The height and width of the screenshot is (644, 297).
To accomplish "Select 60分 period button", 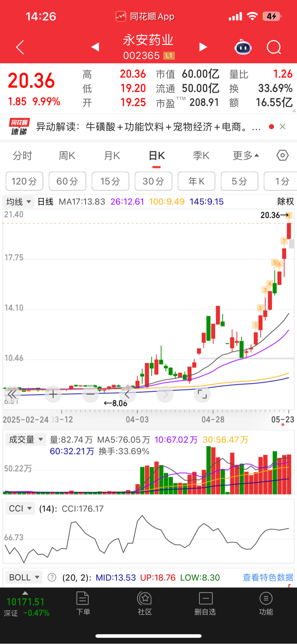I will coord(67,181).
